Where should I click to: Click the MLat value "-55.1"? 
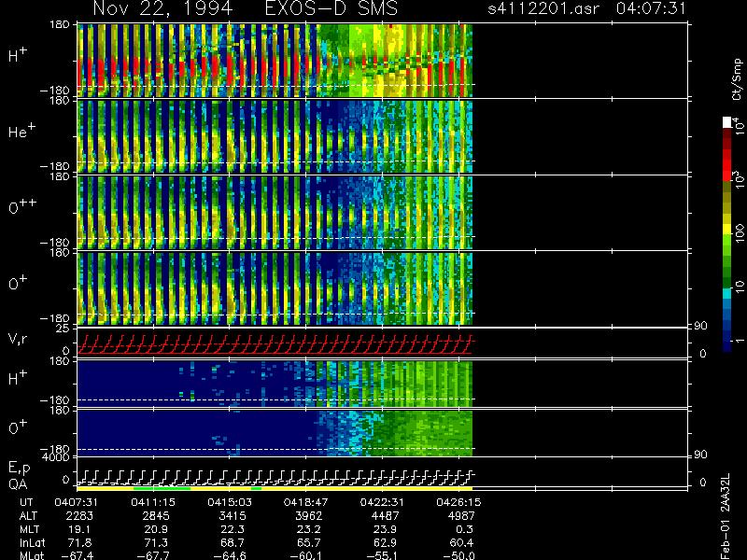click(x=383, y=555)
